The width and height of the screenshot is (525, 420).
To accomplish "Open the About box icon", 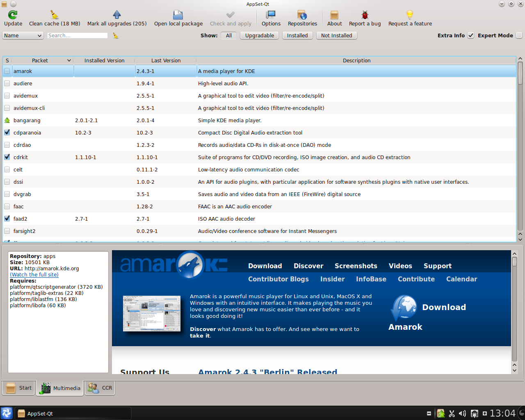I will tap(334, 15).
